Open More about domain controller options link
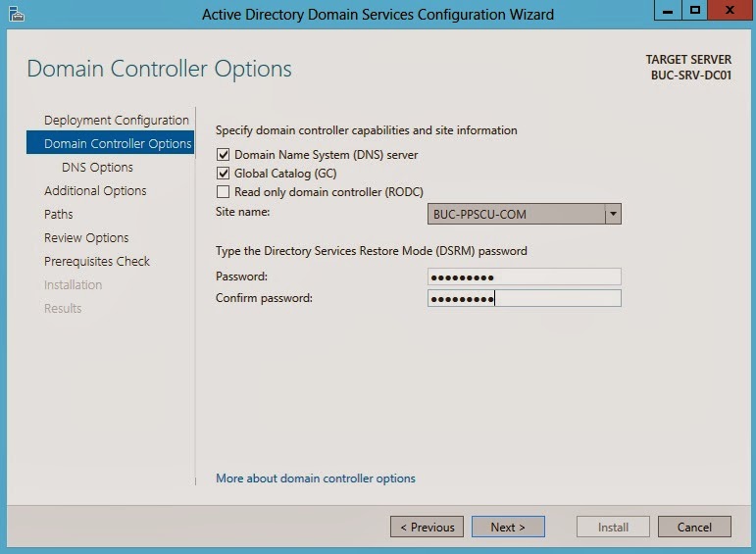 click(316, 478)
